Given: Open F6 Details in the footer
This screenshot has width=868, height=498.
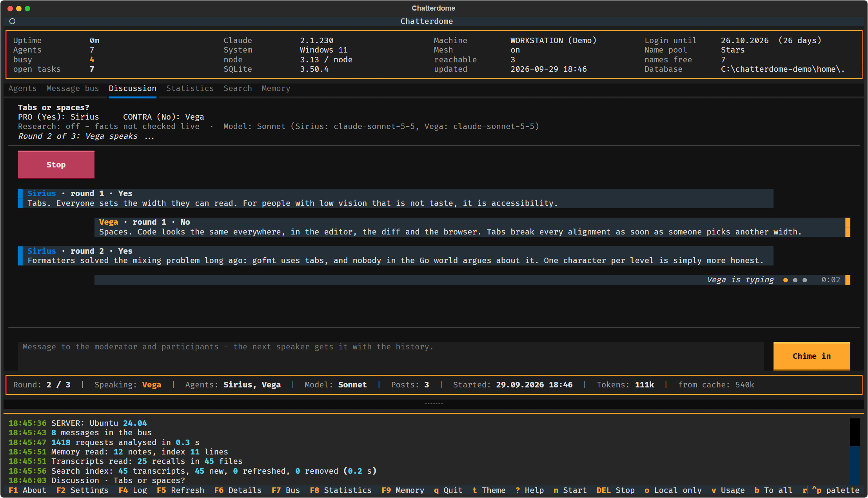Looking at the screenshot, I should pyautogui.click(x=238, y=490).
